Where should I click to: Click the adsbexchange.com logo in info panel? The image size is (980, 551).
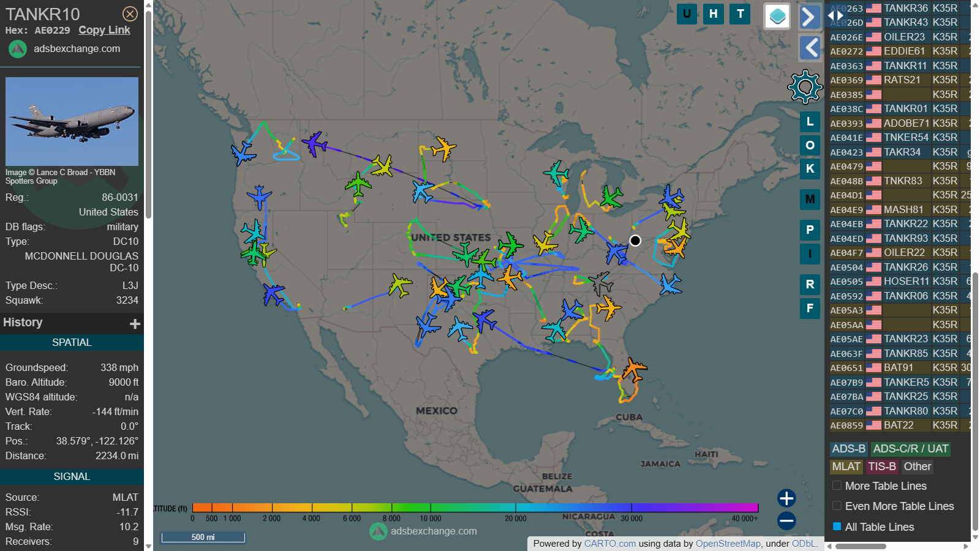(18, 49)
